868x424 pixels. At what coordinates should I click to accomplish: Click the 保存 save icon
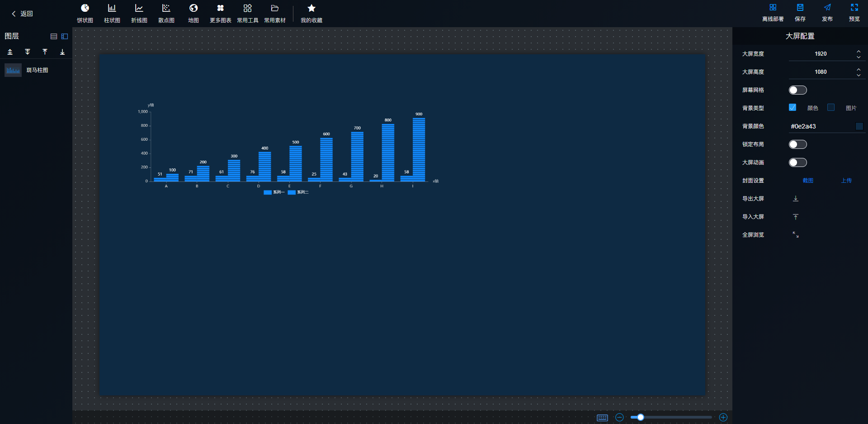(800, 8)
